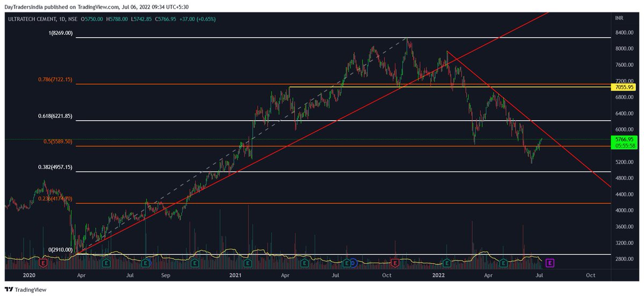Click the 8400.00 price axis label
This screenshot has height=297, width=644.
coord(626,33)
